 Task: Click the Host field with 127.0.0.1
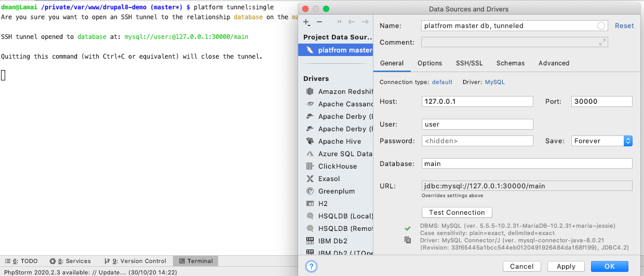[477, 101]
